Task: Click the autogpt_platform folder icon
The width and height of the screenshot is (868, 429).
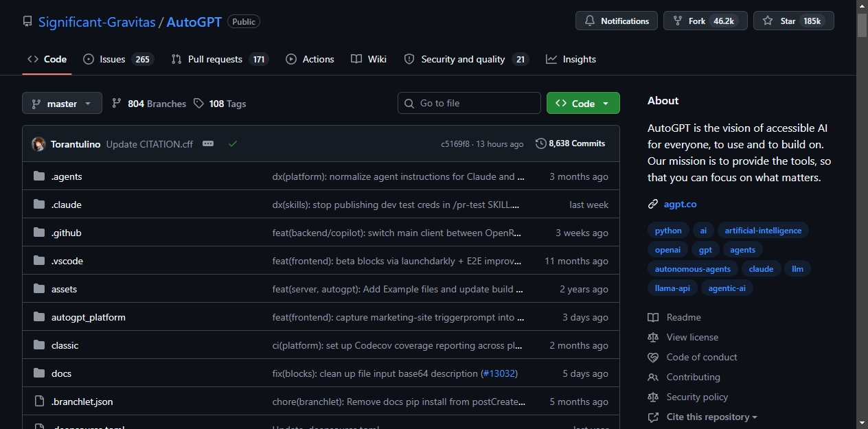Action: (x=39, y=317)
